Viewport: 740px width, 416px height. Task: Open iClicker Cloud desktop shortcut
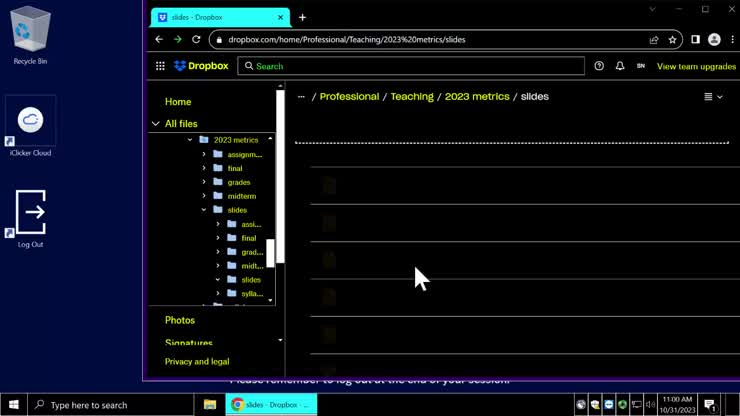(x=31, y=125)
